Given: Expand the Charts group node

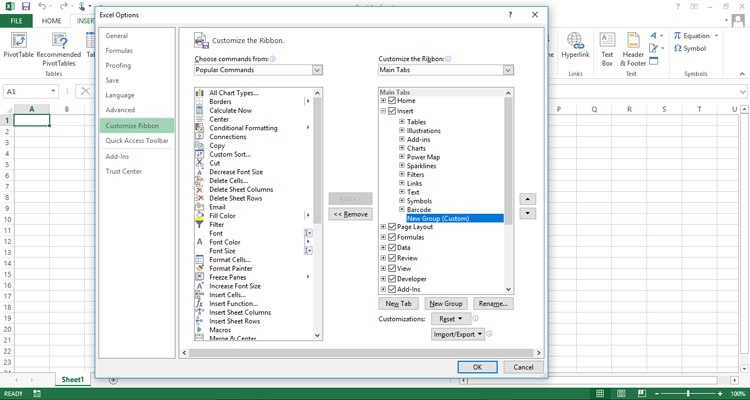Looking at the screenshot, I should pos(402,148).
